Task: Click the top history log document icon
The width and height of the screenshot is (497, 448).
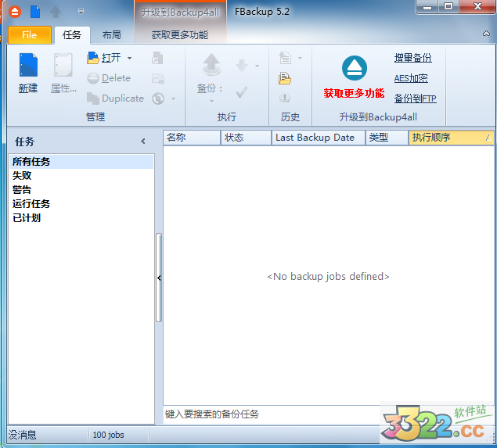Action: click(285, 59)
